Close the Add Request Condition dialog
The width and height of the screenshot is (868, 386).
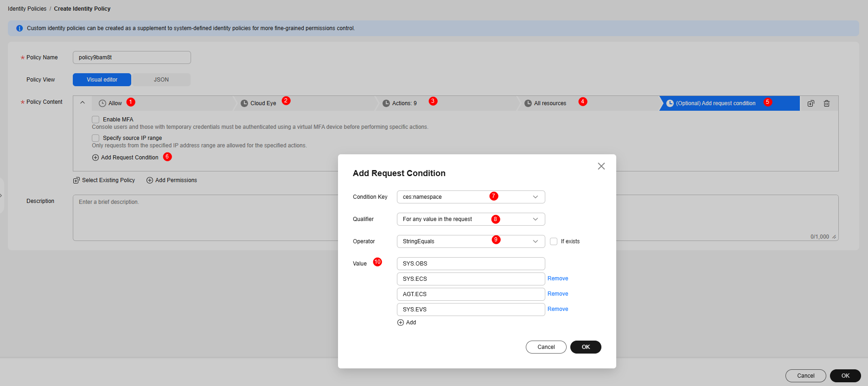click(x=601, y=166)
